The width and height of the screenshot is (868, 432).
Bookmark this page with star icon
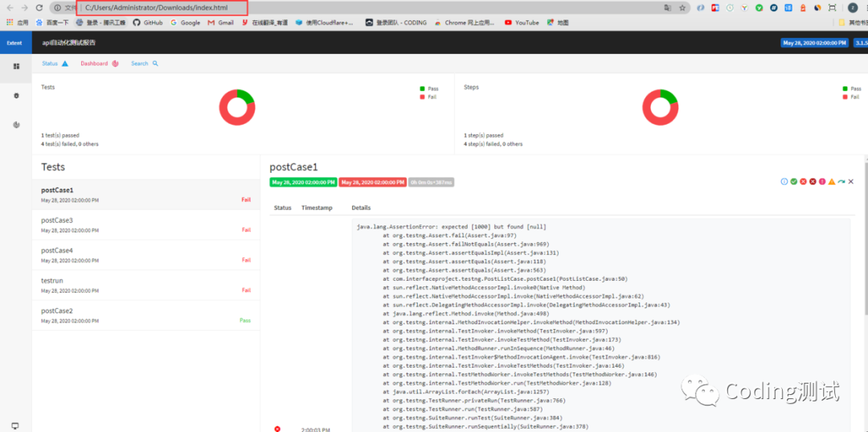pos(682,8)
